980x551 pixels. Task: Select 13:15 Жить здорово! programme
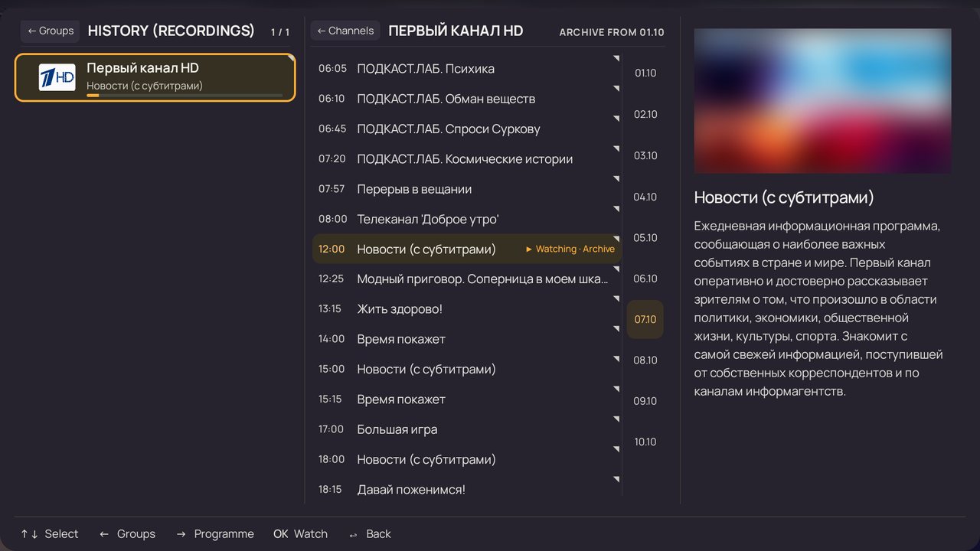click(x=467, y=309)
